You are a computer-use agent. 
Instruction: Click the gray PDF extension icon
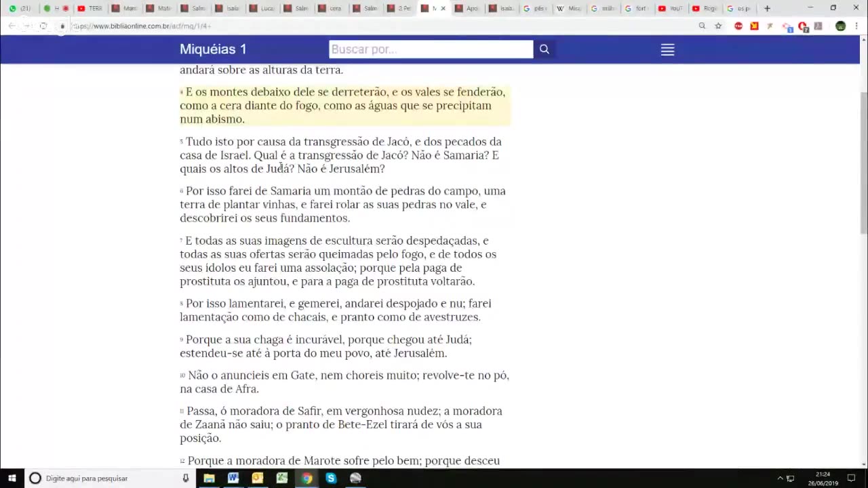point(818,26)
